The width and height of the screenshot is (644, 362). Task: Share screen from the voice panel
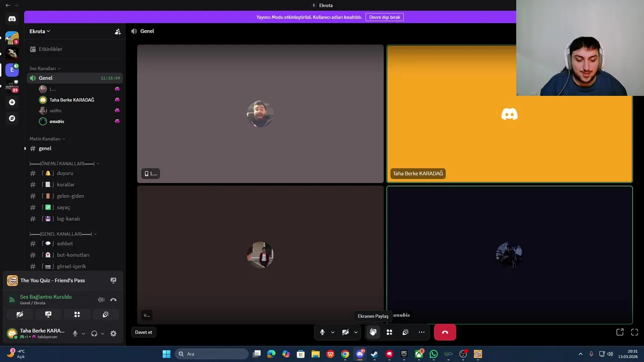coord(48,314)
